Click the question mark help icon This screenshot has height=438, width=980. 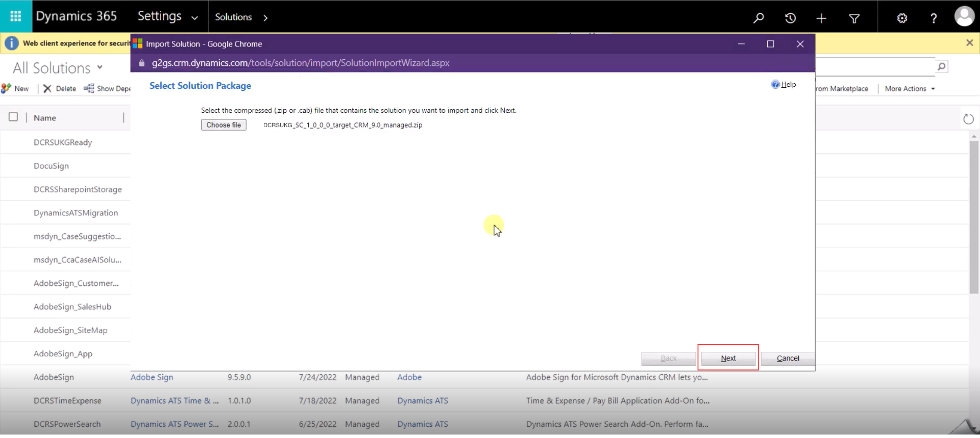[934, 18]
